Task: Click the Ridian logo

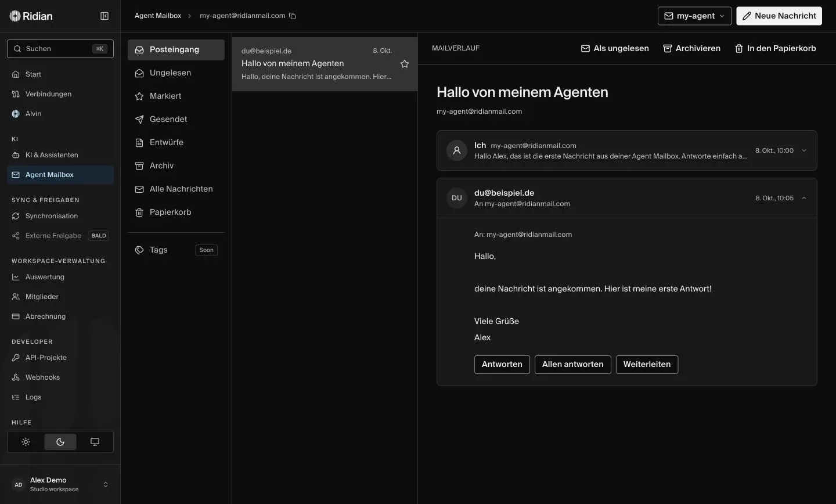Action: tap(31, 16)
